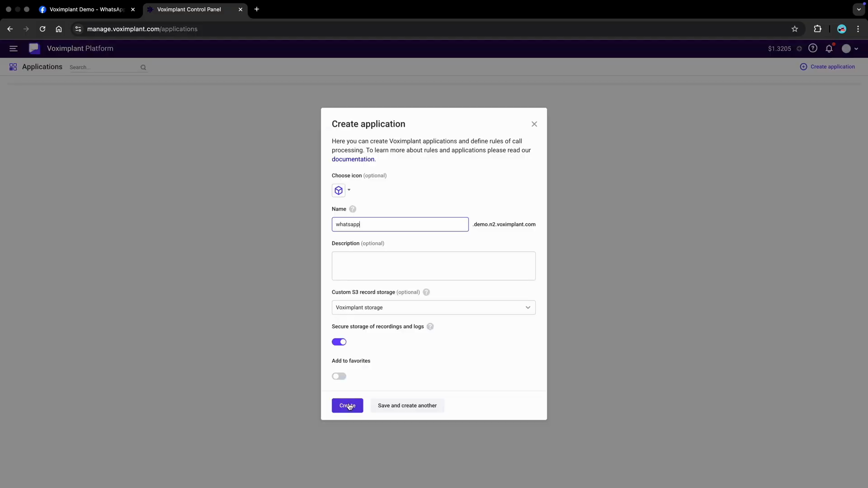868x488 pixels.
Task: Click the browser extensions puzzle icon
Action: (x=818, y=28)
